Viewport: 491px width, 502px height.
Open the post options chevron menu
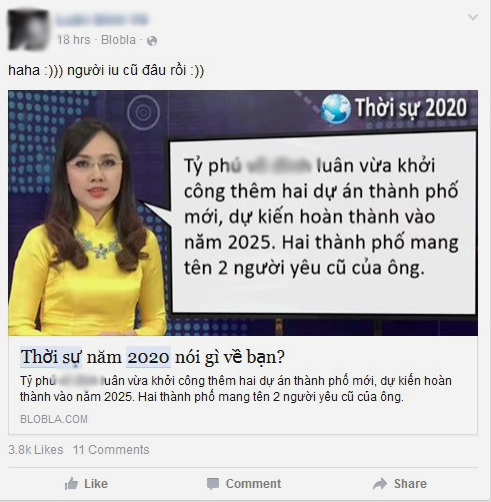pyautogui.click(x=473, y=17)
